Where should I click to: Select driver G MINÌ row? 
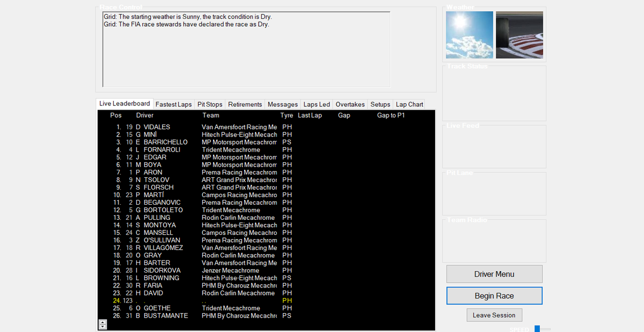266,134
